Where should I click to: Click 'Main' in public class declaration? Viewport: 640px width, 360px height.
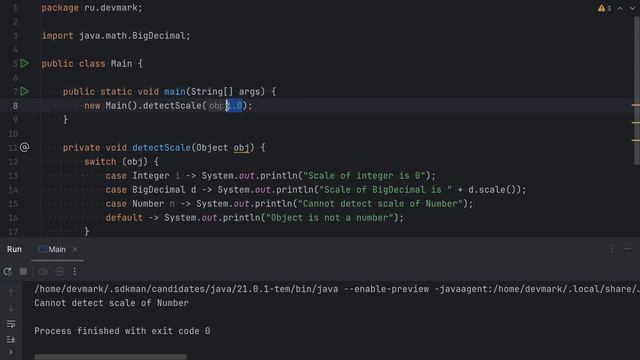(x=121, y=64)
